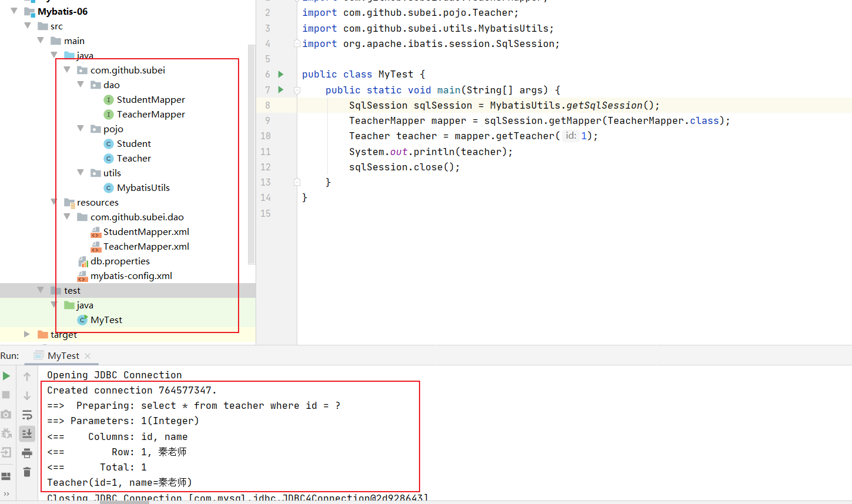Collapse the dao package folder

[80, 85]
